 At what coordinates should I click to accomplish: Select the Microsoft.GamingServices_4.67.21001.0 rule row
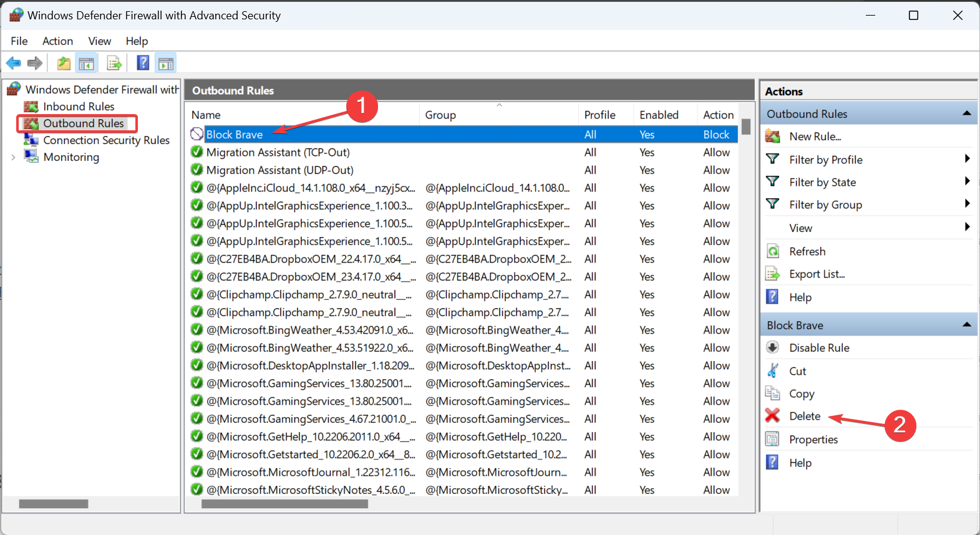click(x=462, y=419)
